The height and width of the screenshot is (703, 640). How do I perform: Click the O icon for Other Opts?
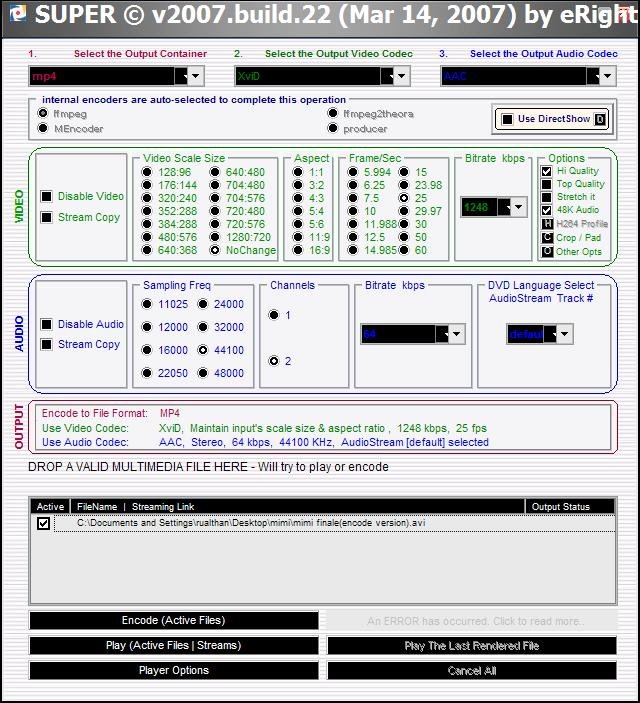[x=547, y=252]
